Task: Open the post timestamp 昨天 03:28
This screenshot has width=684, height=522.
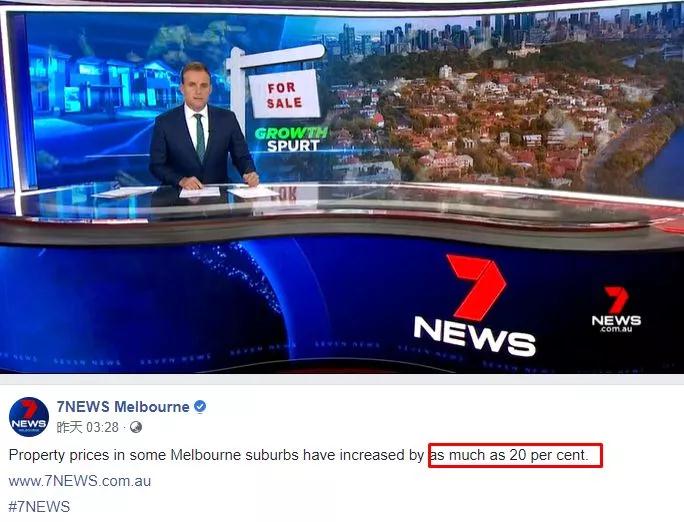Action: (x=88, y=427)
